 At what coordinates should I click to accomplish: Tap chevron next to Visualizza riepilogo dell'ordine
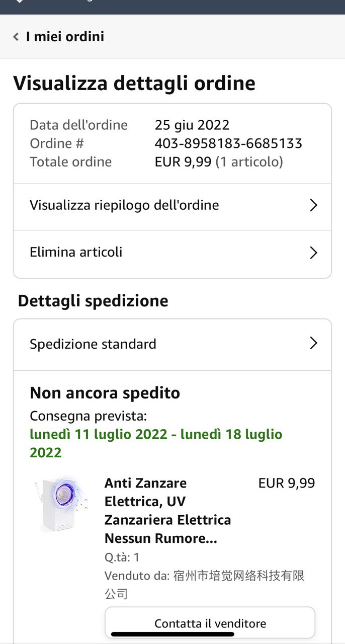(x=313, y=205)
